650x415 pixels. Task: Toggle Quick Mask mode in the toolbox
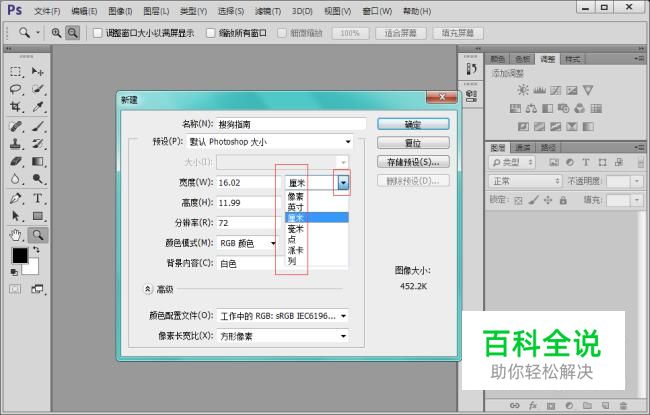pos(15,289)
